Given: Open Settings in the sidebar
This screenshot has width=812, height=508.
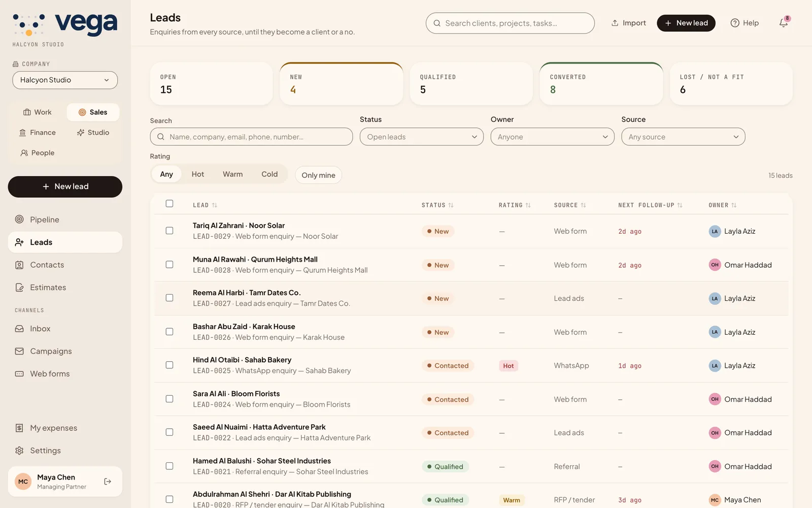Looking at the screenshot, I should click(65, 451).
